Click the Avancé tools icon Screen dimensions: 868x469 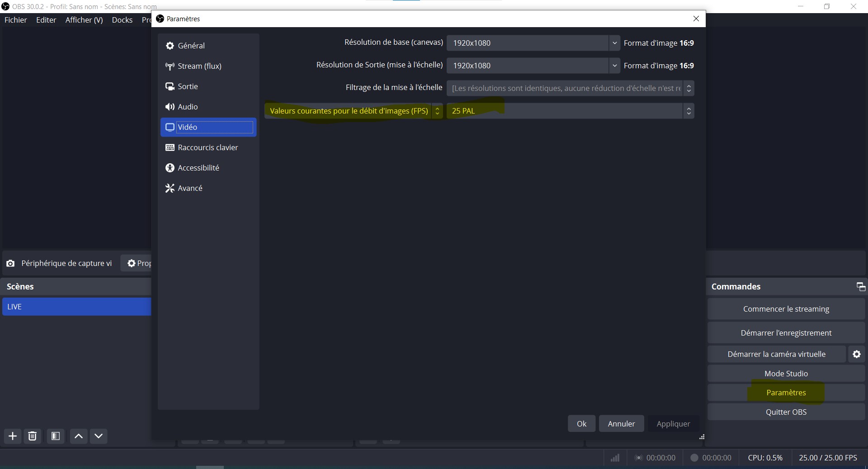pyautogui.click(x=170, y=188)
